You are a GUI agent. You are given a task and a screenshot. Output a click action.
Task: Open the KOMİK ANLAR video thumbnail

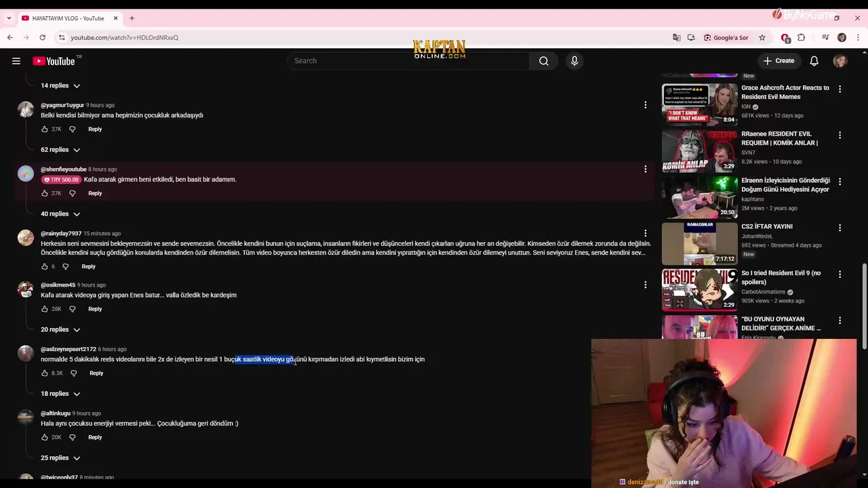[x=700, y=150]
